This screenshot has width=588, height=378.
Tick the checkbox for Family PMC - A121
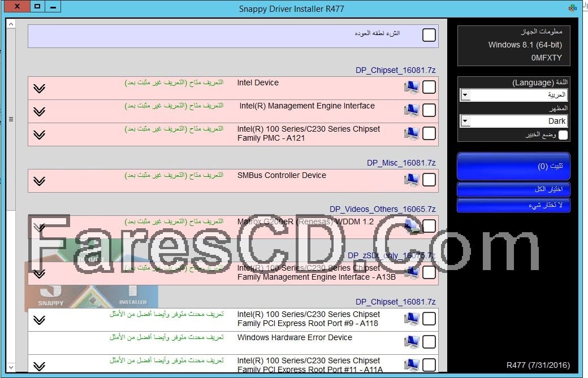pyautogui.click(x=429, y=133)
